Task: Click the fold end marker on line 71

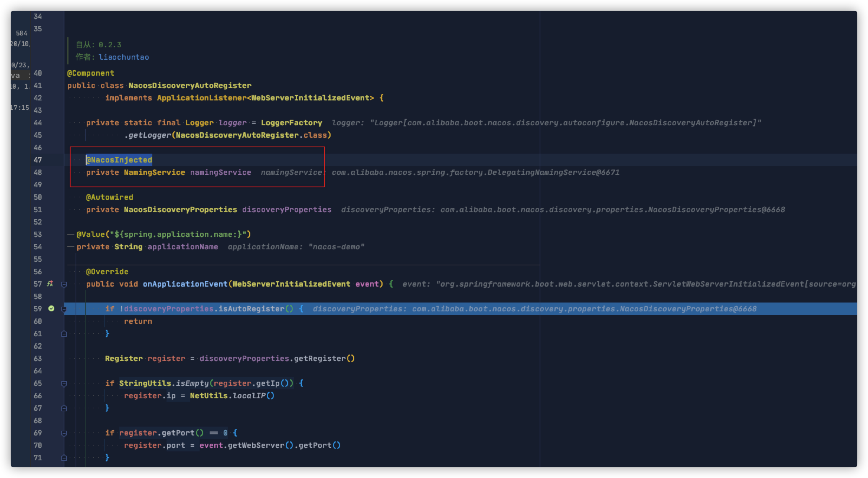Action: pos(64,458)
